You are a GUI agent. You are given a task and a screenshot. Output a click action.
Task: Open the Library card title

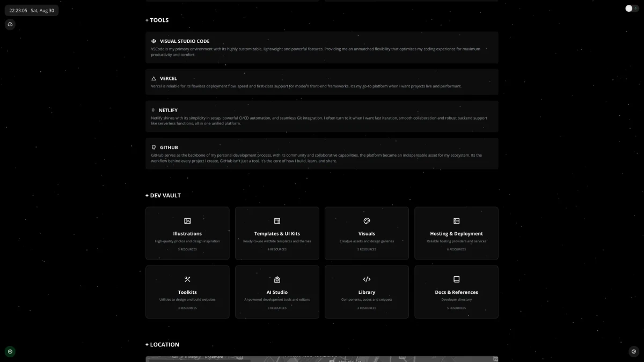click(x=367, y=292)
